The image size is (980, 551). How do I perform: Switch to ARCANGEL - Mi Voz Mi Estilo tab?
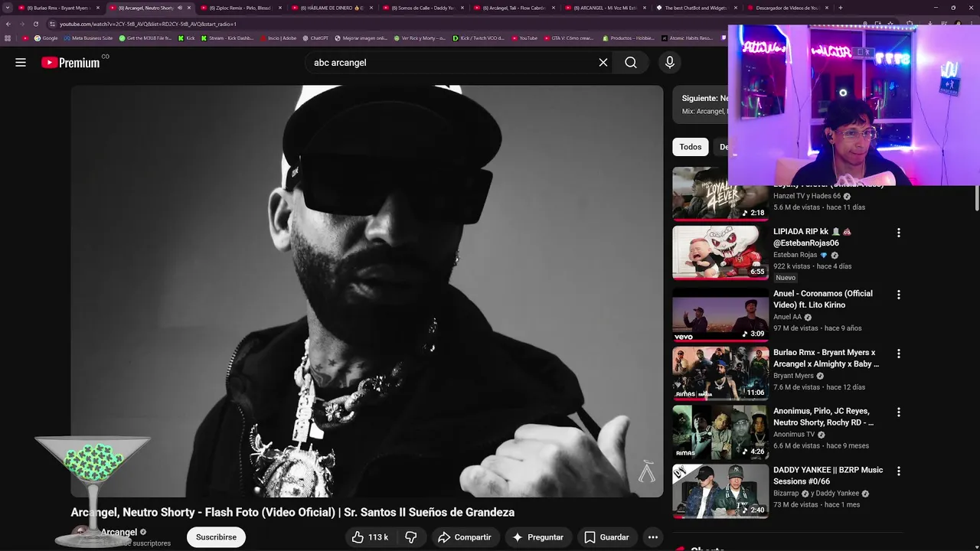pyautogui.click(x=606, y=8)
